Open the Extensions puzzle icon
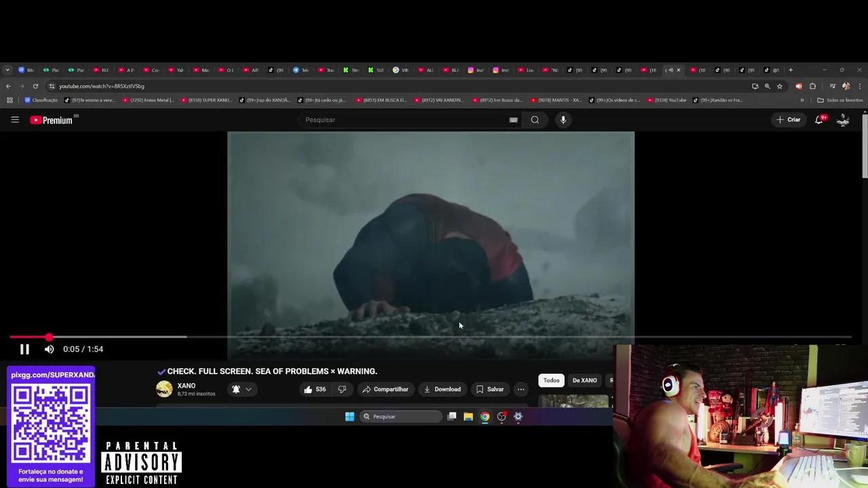This screenshot has width=868, height=488. [x=812, y=86]
